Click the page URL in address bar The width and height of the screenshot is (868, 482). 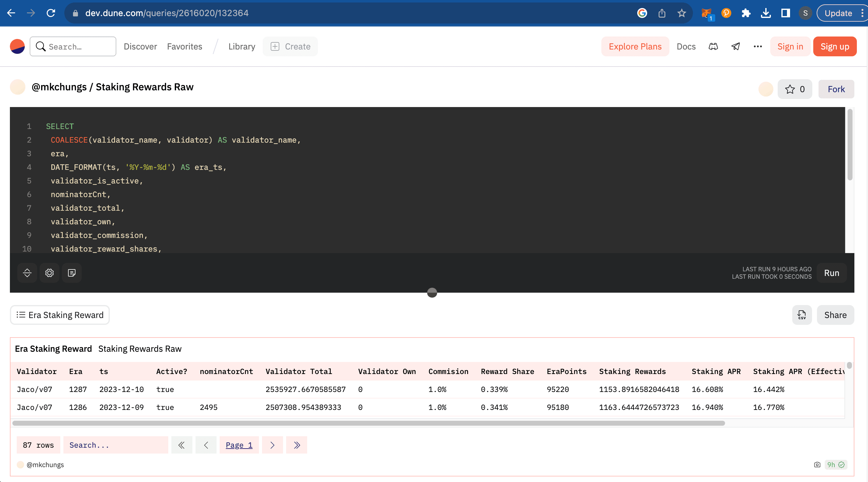point(167,13)
